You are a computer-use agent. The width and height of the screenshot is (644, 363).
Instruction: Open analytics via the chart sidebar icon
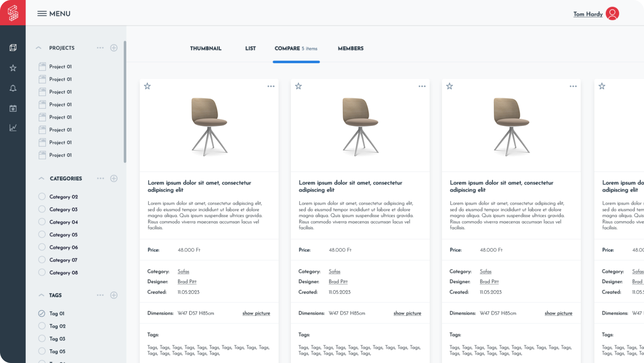tap(13, 128)
